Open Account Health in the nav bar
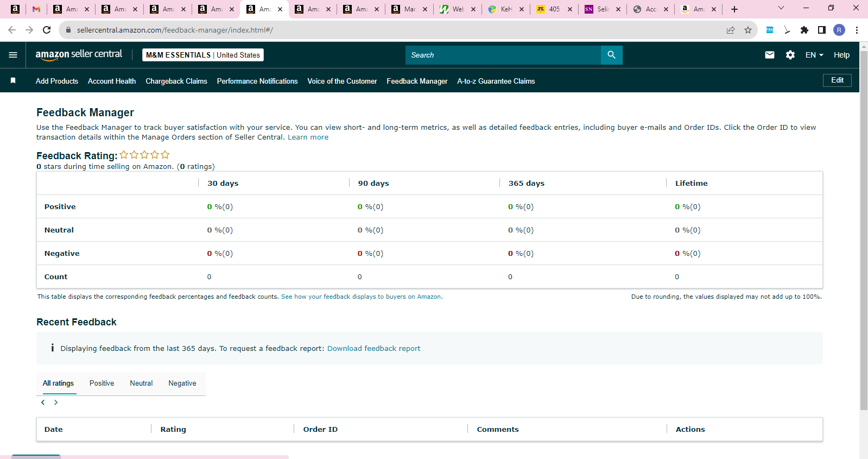868x459 pixels. point(112,81)
